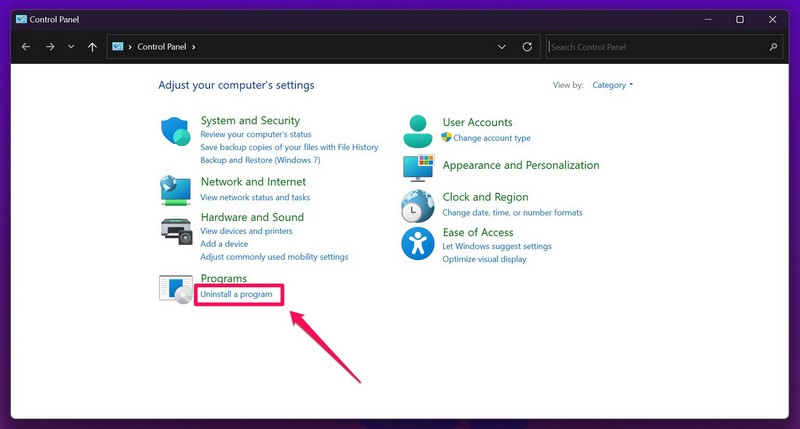This screenshot has width=800, height=429.
Task: Open the View by Category dropdown
Action: pyautogui.click(x=612, y=85)
